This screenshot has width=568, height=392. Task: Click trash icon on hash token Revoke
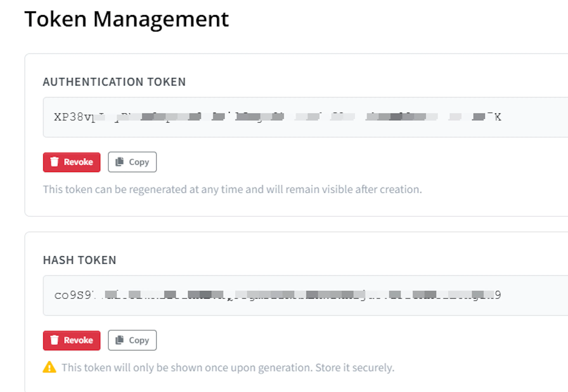(54, 340)
